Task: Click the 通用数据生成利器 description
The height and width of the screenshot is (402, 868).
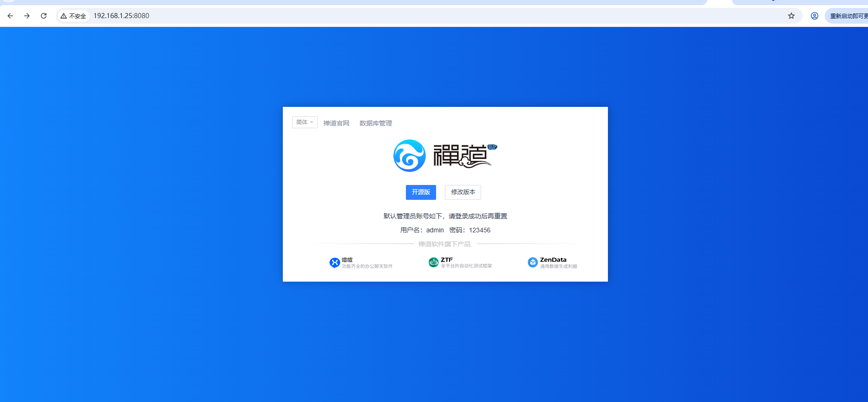Action: coord(559,266)
